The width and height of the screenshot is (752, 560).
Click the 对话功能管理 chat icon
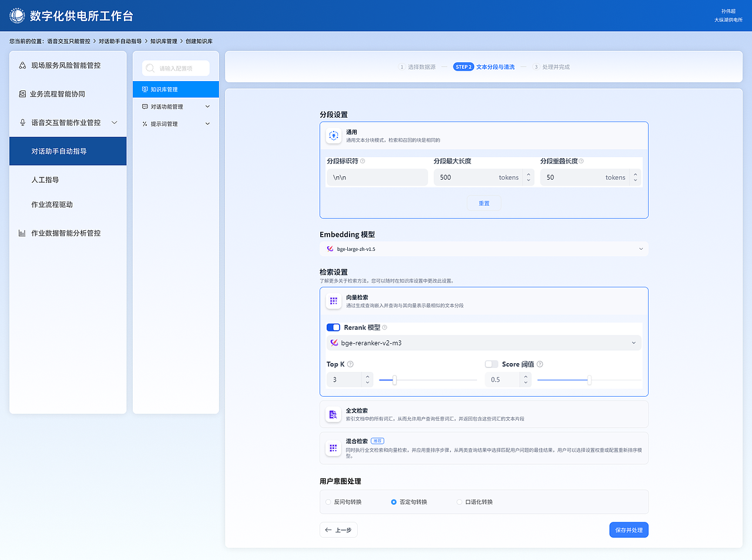(x=145, y=106)
